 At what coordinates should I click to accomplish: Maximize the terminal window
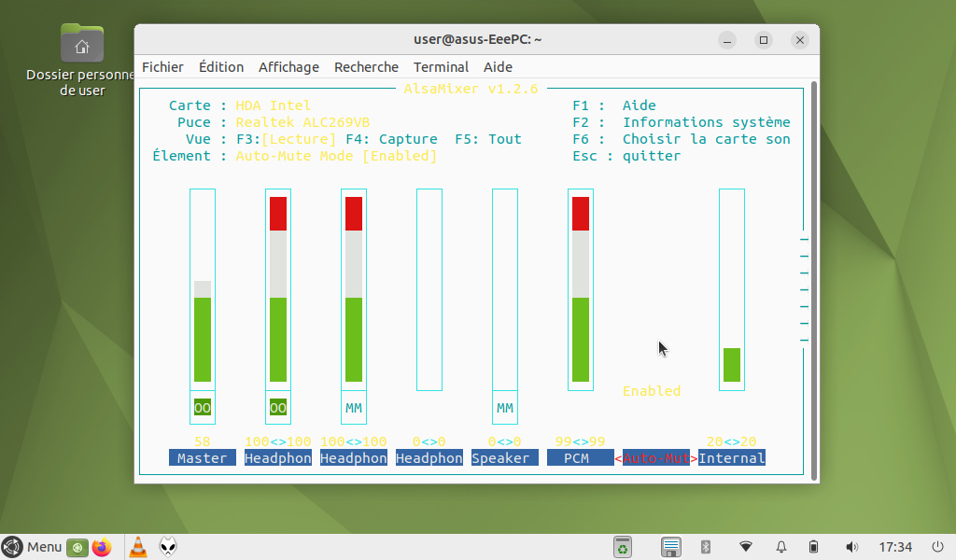[x=764, y=40]
